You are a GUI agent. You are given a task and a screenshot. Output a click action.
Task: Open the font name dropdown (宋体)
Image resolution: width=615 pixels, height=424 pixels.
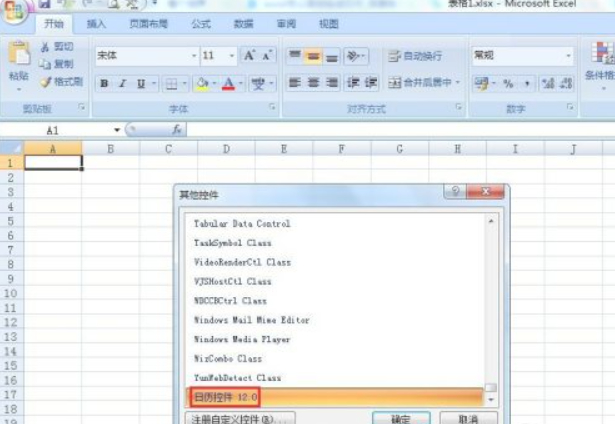[x=194, y=56]
